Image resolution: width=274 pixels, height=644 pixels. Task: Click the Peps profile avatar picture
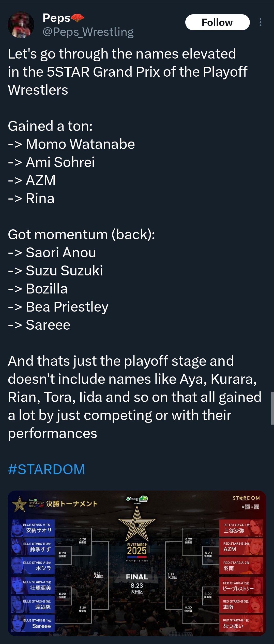point(21,25)
